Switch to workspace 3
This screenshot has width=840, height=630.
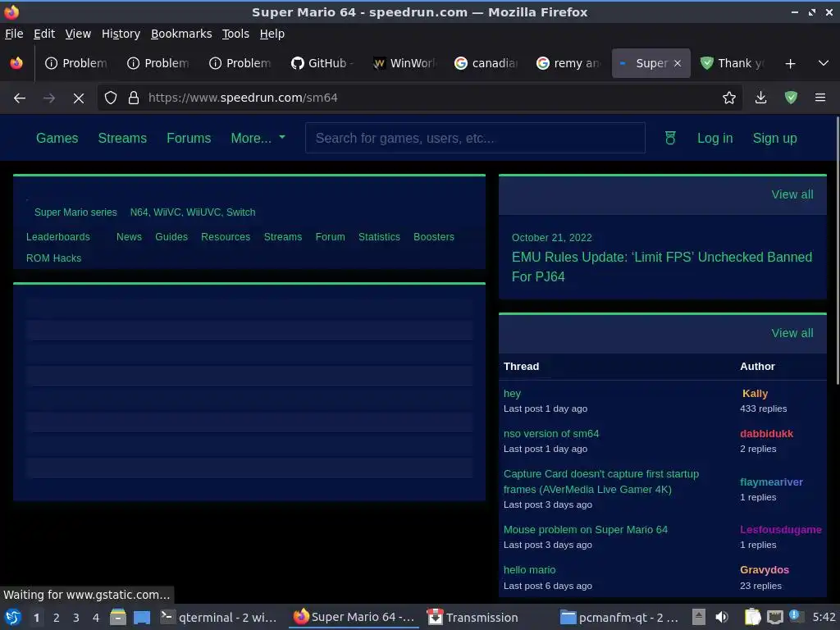(76, 618)
